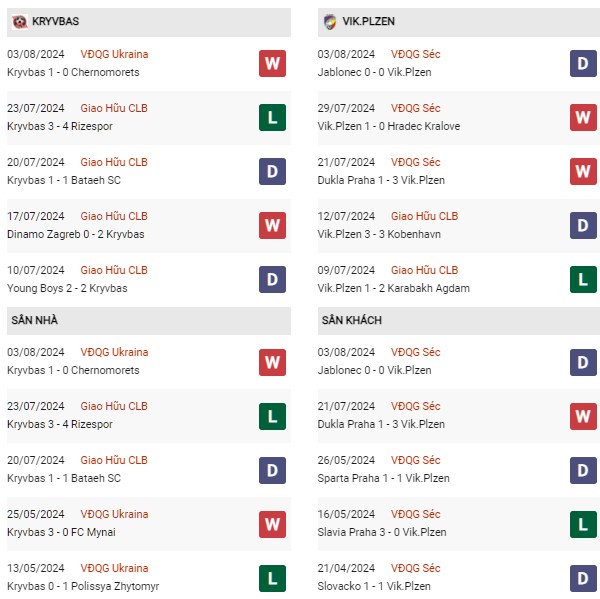Click the W badge for Kryvbas 3-0 FC Mynai
The width and height of the screenshot is (600, 599).
click(272, 524)
